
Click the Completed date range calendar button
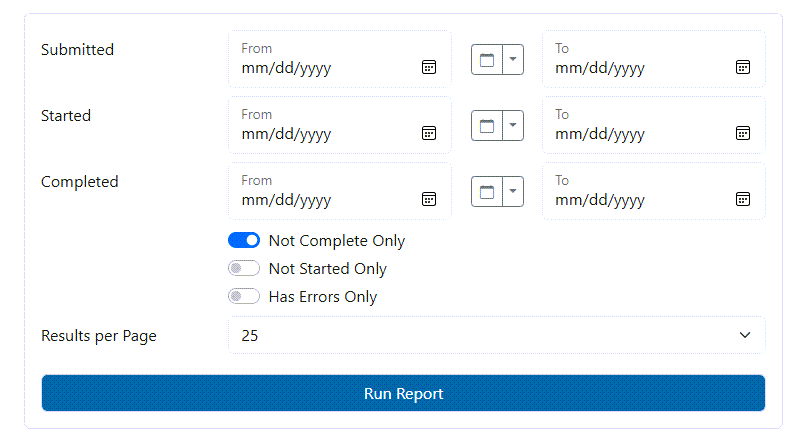pos(487,192)
